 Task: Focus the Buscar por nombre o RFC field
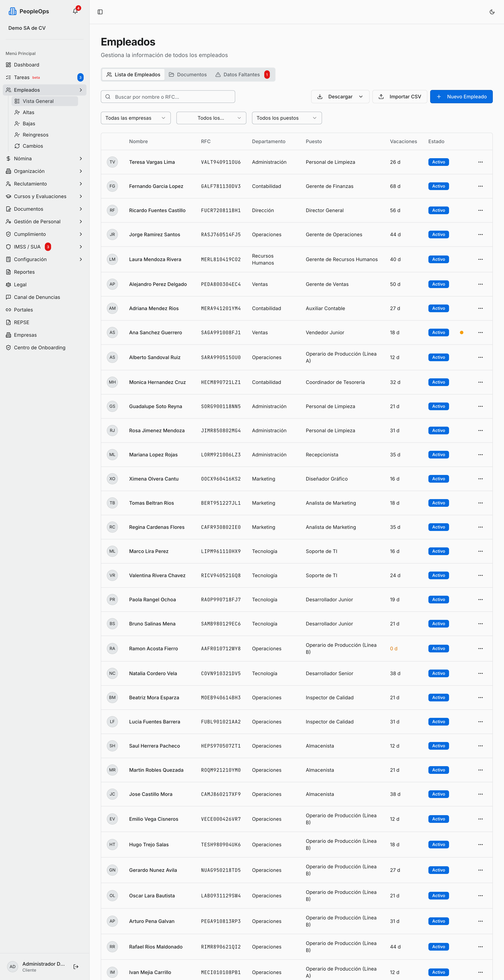(168, 97)
